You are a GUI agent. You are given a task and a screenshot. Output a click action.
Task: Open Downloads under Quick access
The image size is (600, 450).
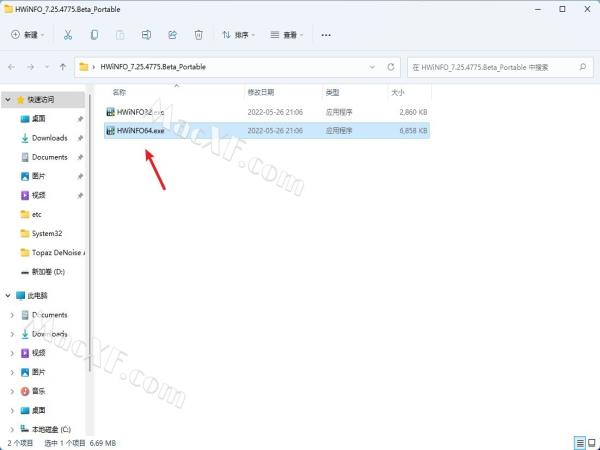pos(49,138)
